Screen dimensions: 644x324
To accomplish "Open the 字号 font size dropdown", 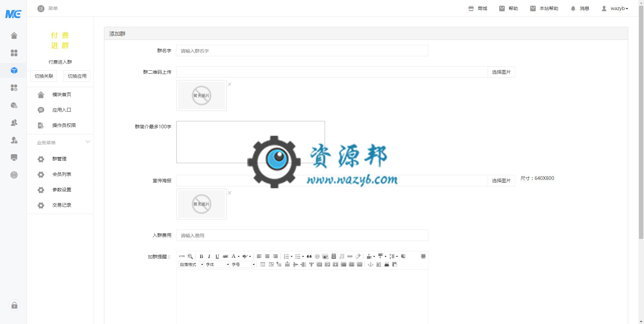I will click(243, 265).
